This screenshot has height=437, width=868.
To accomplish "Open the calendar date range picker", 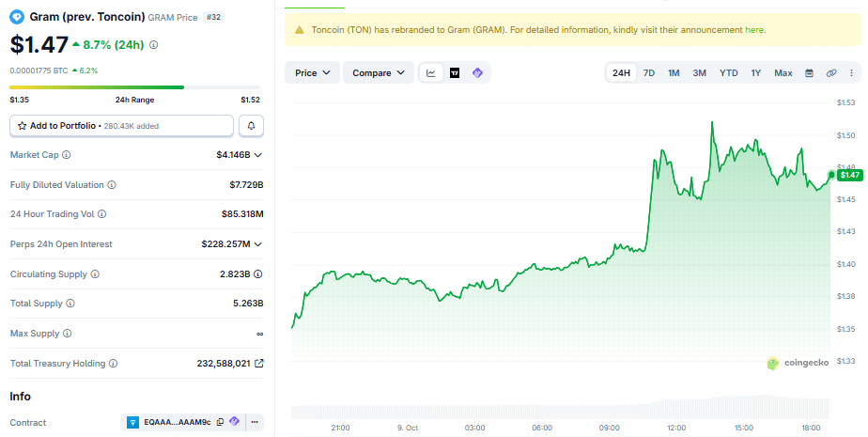I will coord(809,73).
